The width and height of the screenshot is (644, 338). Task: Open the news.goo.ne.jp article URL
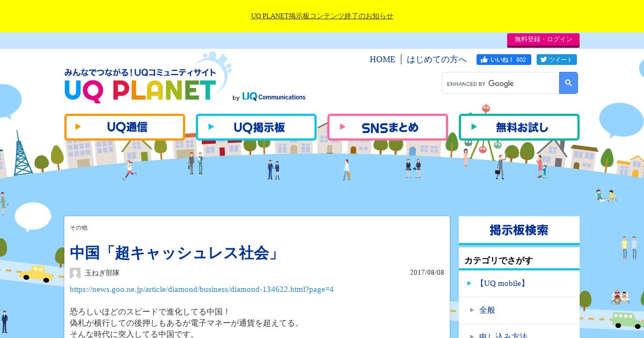click(202, 289)
